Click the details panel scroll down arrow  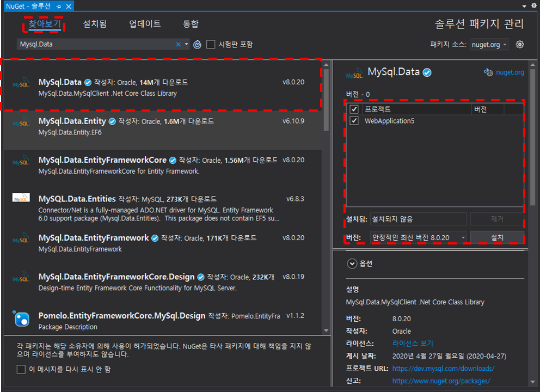point(533,382)
